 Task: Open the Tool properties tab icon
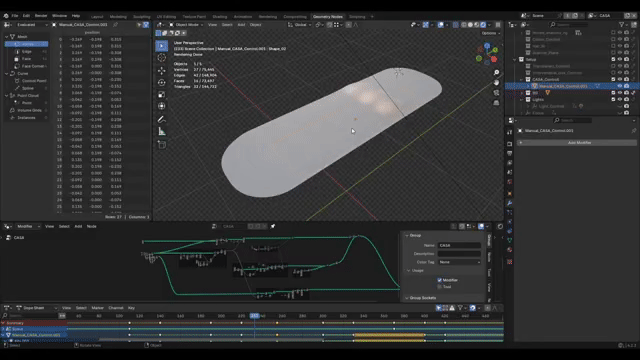point(509,132)
